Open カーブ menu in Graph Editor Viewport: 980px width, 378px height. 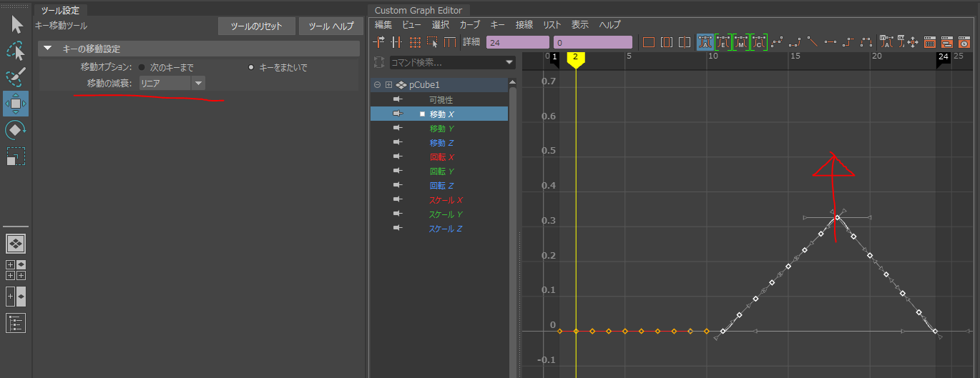pyautogui.click(x=469, y=24)
